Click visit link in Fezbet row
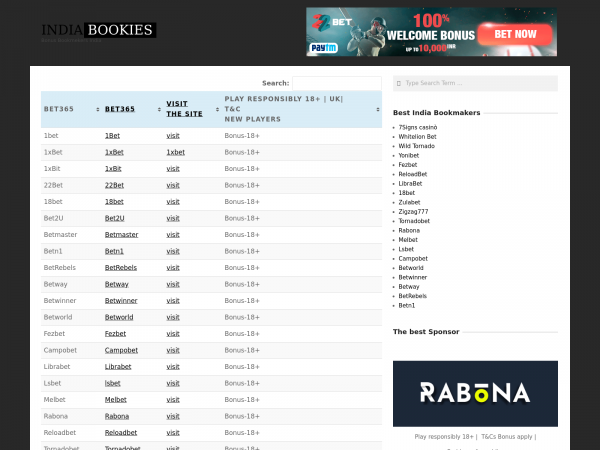 (x=173, y=333)
